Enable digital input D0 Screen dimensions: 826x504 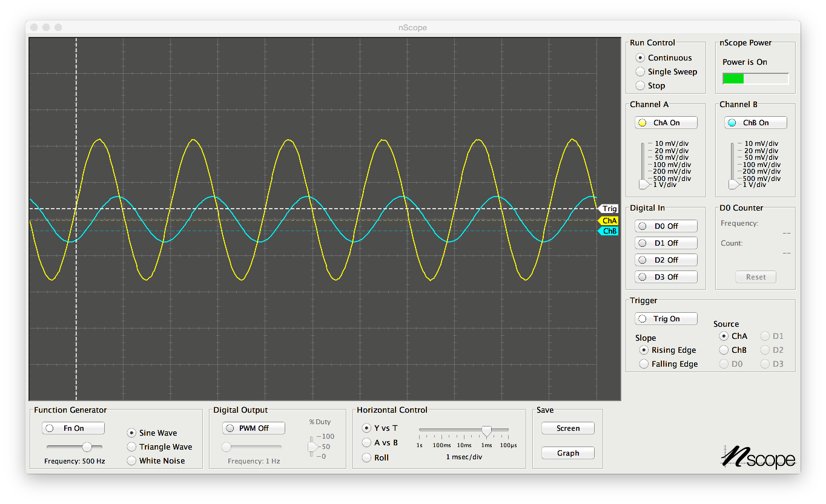[666, 226]
